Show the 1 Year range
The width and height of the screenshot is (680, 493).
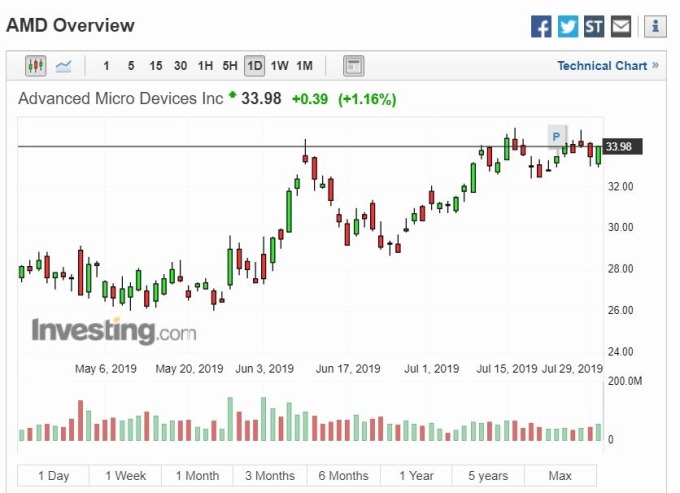click(416, 476)
